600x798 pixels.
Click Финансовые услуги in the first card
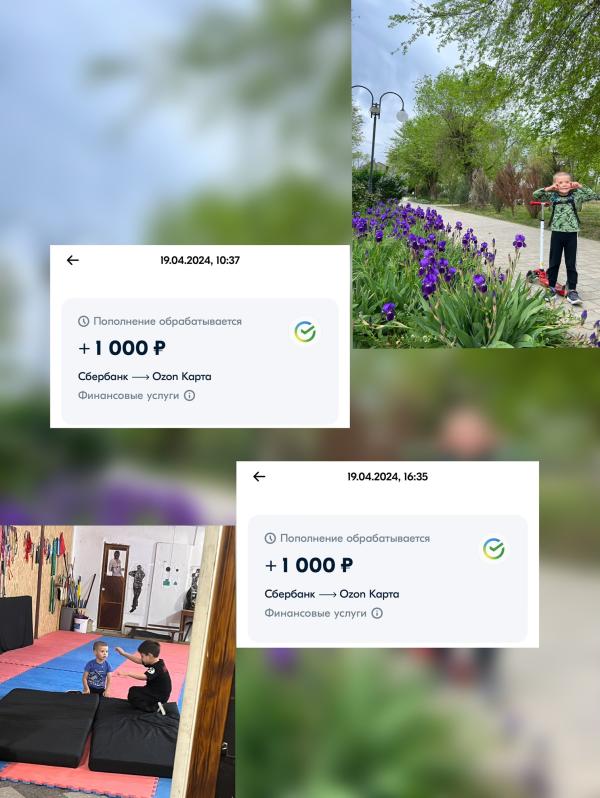129,395
